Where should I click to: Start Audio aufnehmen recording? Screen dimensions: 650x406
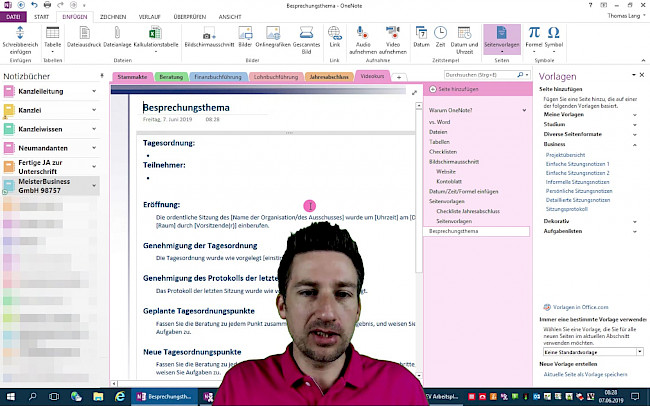point(364,40)
